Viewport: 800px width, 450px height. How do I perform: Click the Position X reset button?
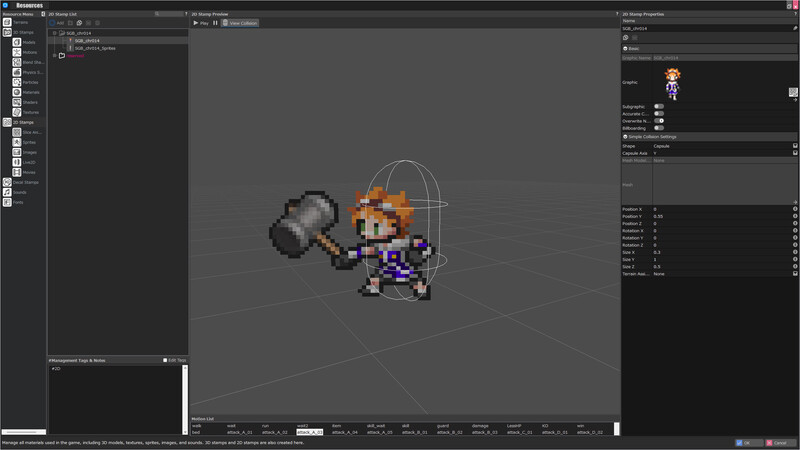pyautogui.click(x=795, y=209)
